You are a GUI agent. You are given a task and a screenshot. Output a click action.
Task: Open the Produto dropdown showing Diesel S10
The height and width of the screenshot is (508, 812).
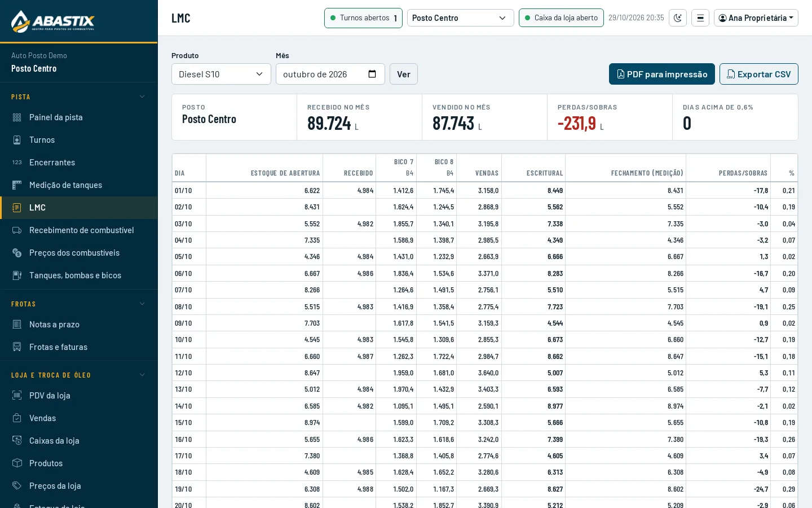(221, 74)
